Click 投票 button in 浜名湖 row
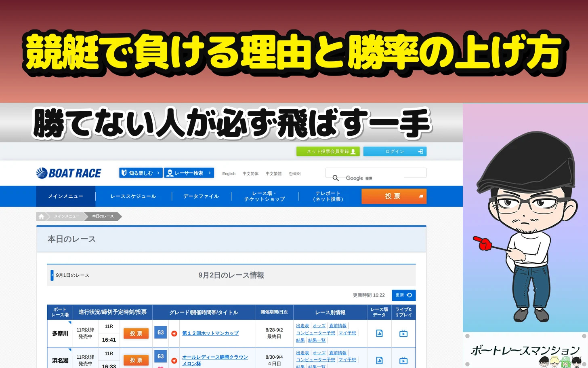588x368 pixels. (x=136, y=360)
